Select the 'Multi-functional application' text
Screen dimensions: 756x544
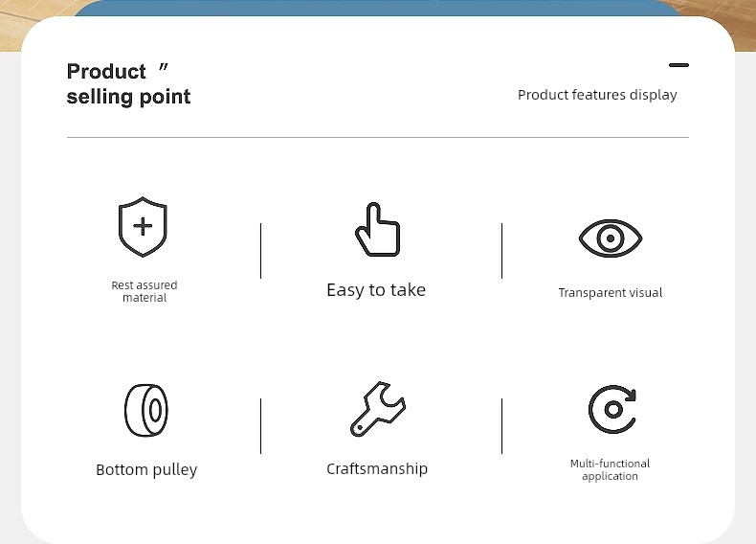610,470
